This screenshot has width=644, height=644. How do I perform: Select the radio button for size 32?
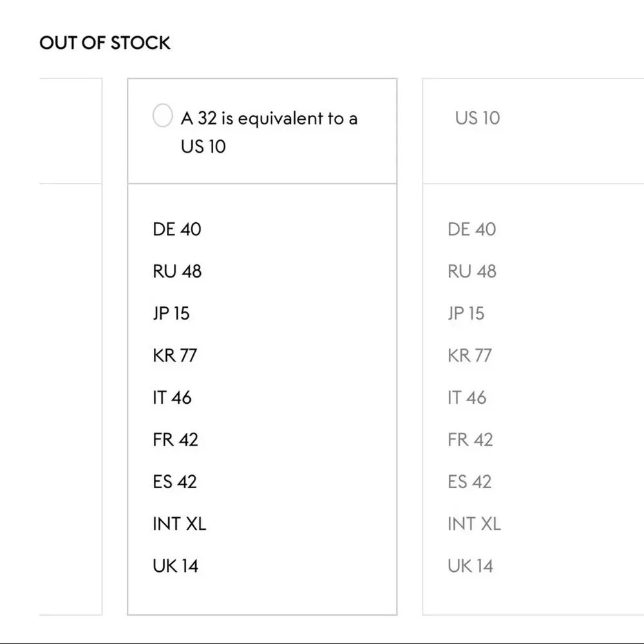pyautogui.click(x=162, y=116)
